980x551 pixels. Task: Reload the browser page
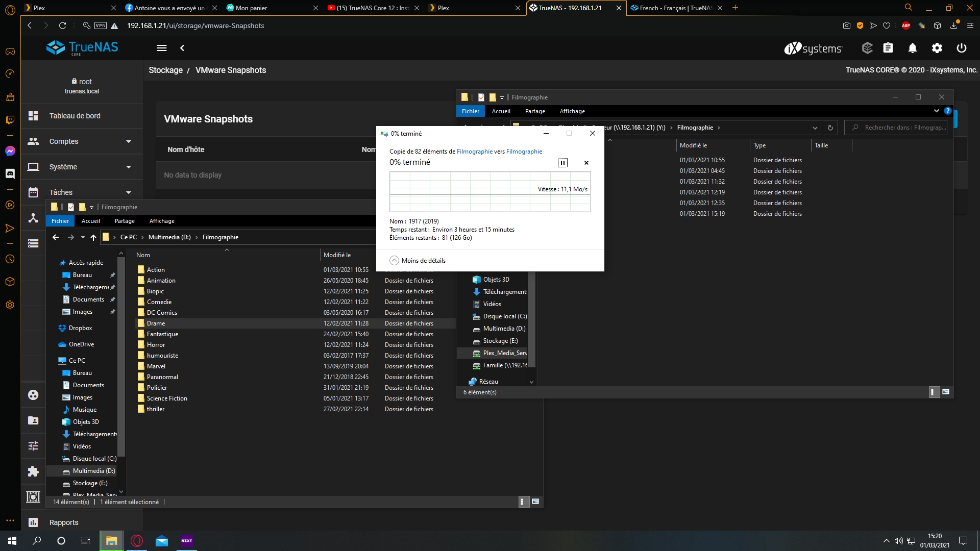(63, 26)
